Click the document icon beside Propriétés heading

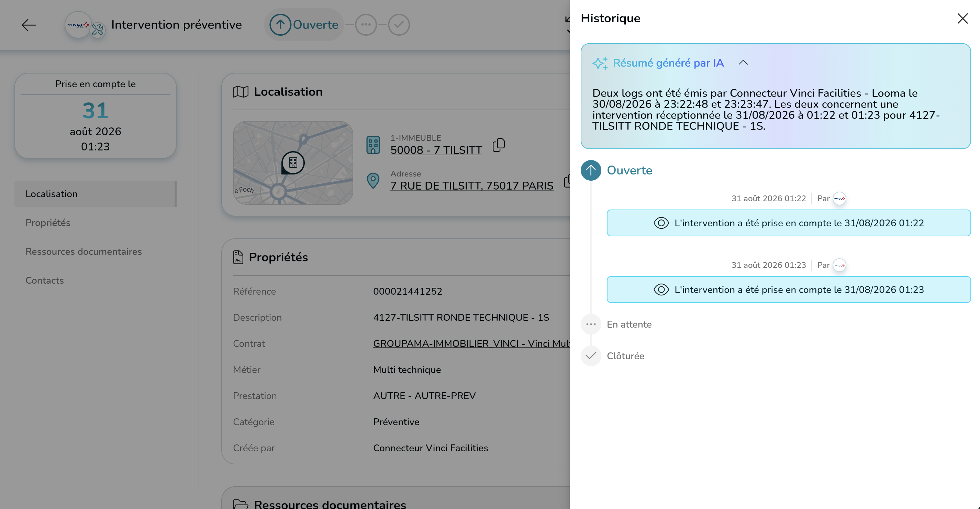[x=238, y=257]
